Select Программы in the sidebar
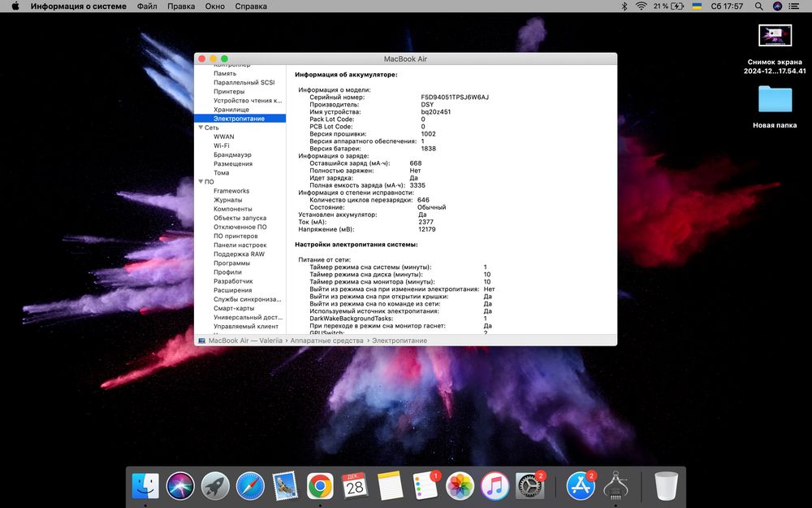The height and width of the screenshot is (508, 812). [231, 263]
